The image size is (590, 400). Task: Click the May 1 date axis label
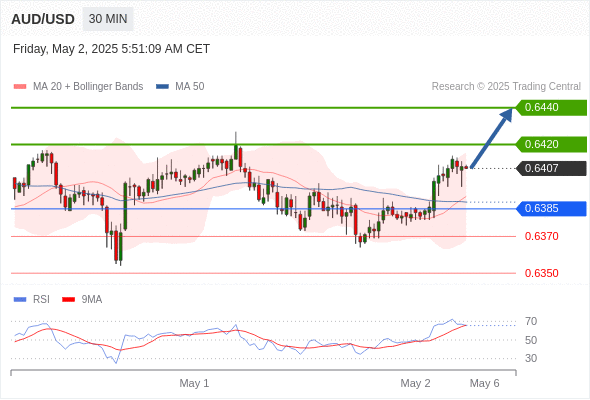point(194,383)
